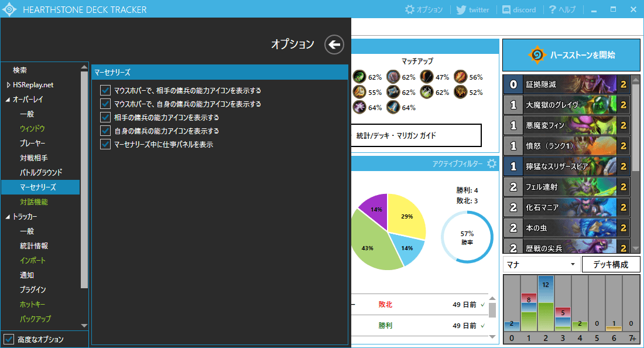Viewport: 644px width, 348px height.
Task: Click the 57% 勝率 ring chart
Action: [x=467, y=237]
